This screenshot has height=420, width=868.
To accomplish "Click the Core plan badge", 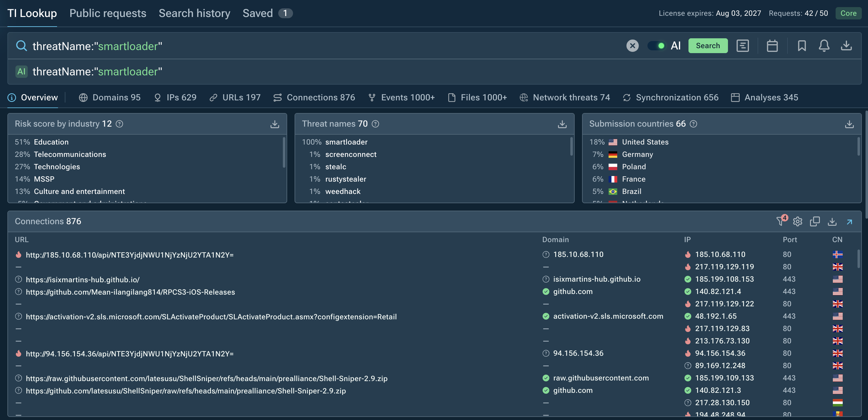I will [x=848, y=13].
